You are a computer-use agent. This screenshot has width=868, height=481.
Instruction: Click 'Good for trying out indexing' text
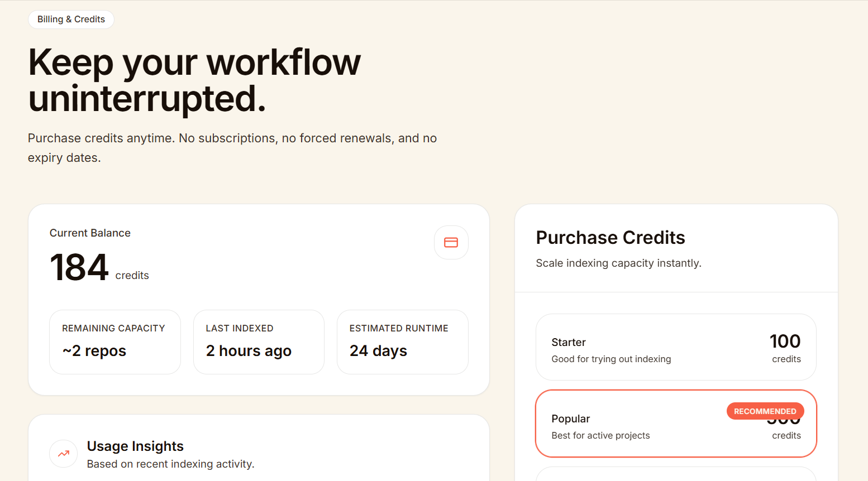[611, 359]
